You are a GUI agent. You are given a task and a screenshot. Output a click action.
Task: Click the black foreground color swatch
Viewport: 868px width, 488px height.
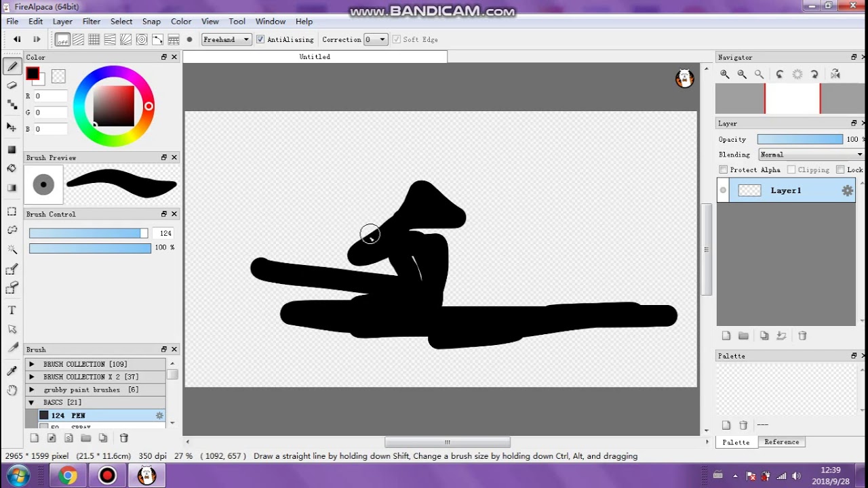32,74
